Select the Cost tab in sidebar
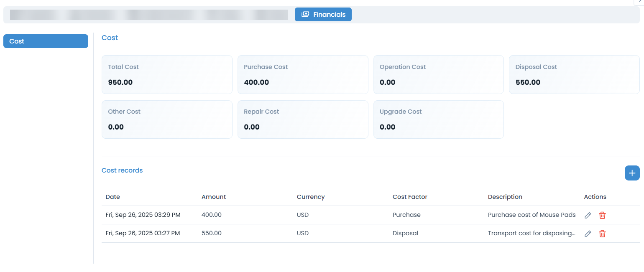Image resolution: width=644 pixels, height=272 pixels. point(46,41)
